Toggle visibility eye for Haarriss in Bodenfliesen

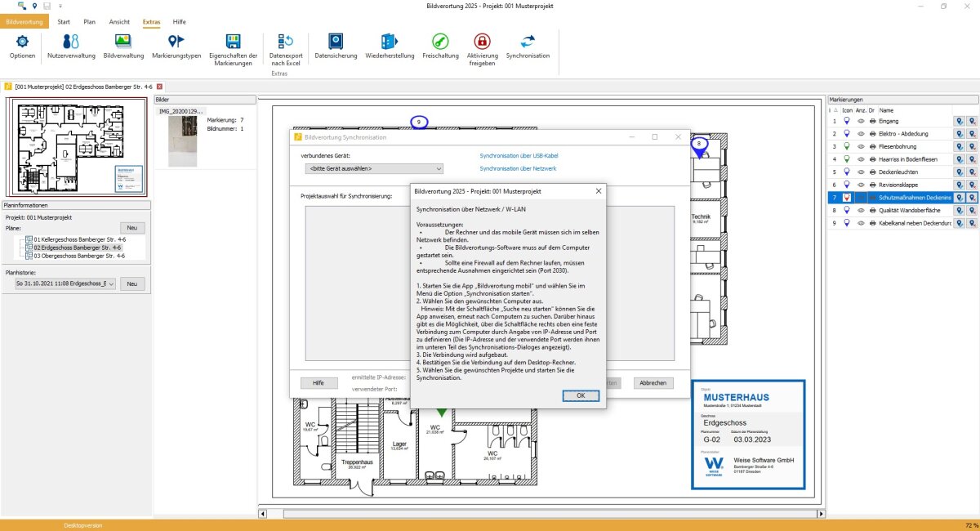point(860,159)
